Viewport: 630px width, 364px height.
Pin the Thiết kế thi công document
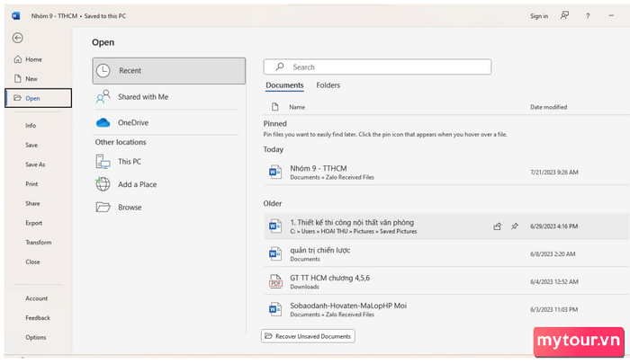click(x=515, y=226)
